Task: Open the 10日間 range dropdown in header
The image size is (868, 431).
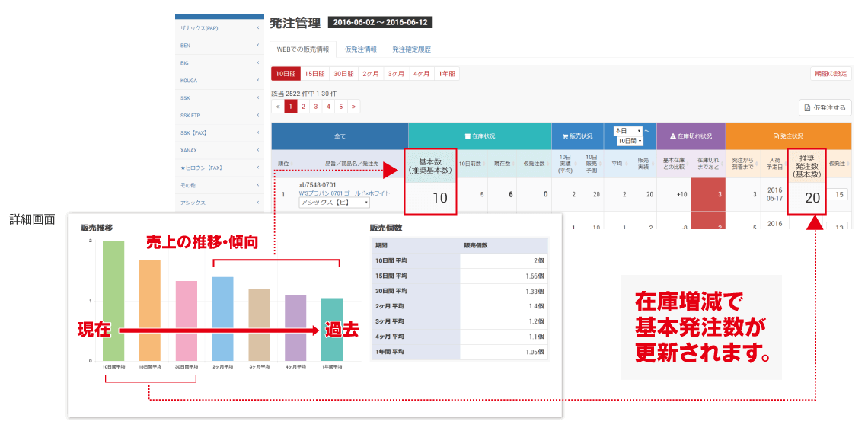Action: [x=629, y=142]
